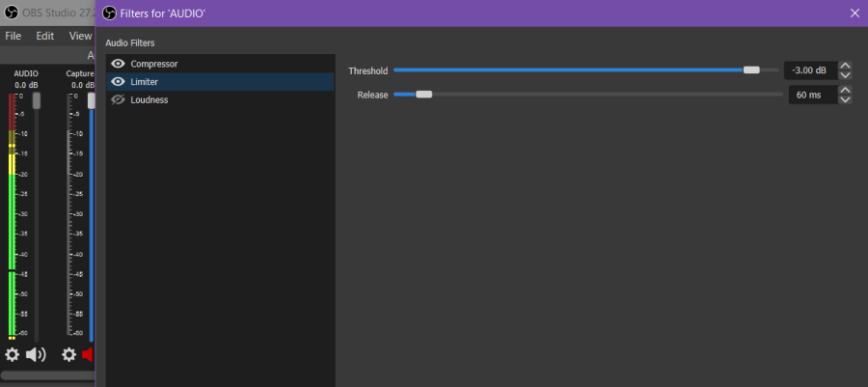The image size is (868, 387).
Task: Mute the AUDIO source speaker icon
Action: (x=36, y=354)
